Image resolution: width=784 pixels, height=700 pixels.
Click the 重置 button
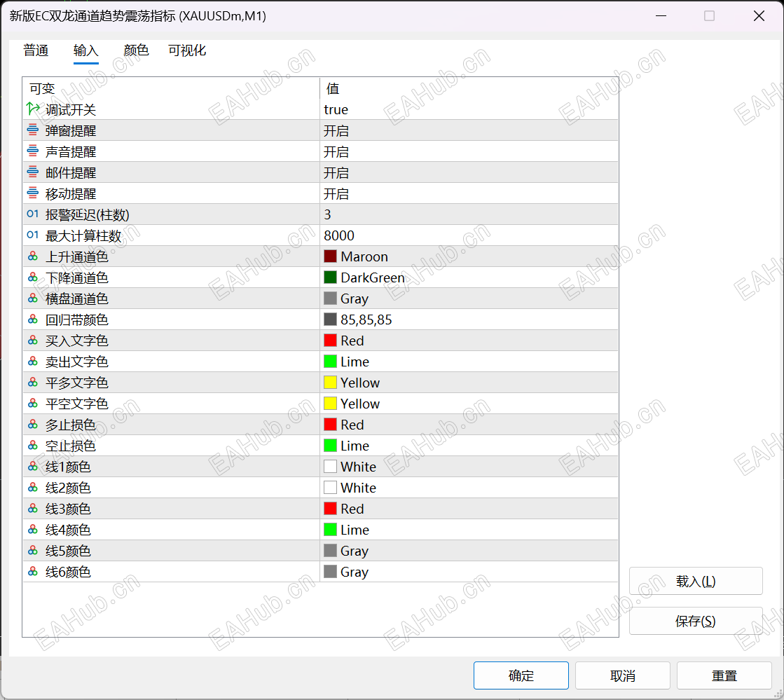[724, 675]
